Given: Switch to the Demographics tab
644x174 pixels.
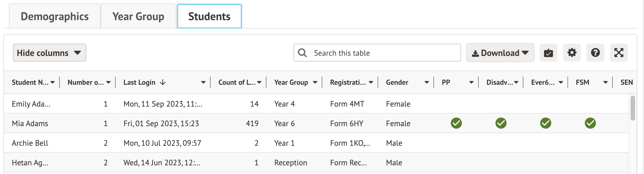Looking at the screenshot, I should coord(55,16).
